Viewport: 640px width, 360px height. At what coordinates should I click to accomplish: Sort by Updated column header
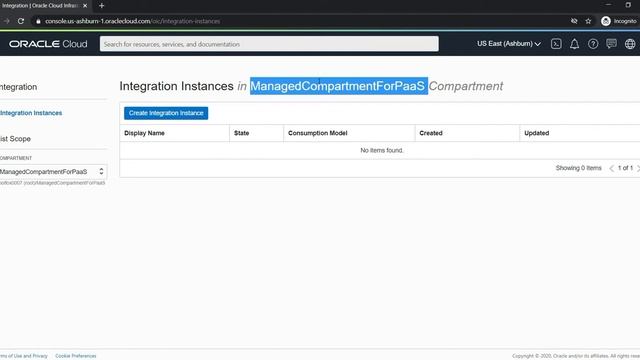tap(536, 133)
